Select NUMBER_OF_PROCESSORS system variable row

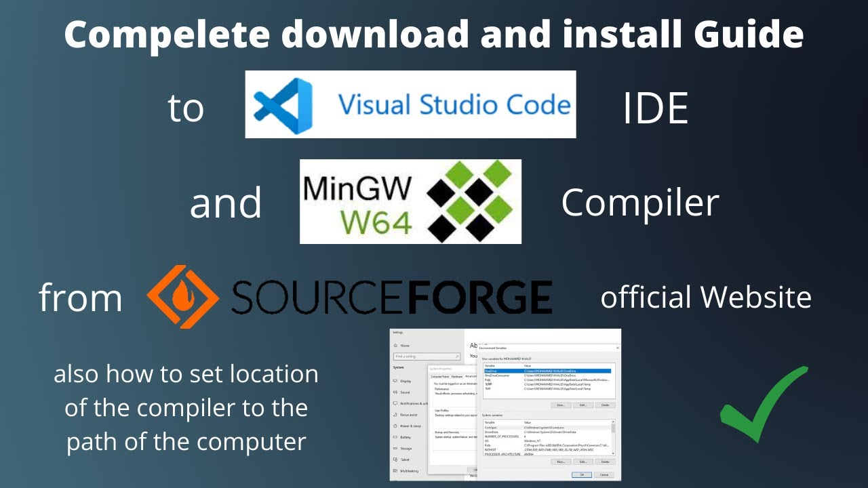coord(547,436)
